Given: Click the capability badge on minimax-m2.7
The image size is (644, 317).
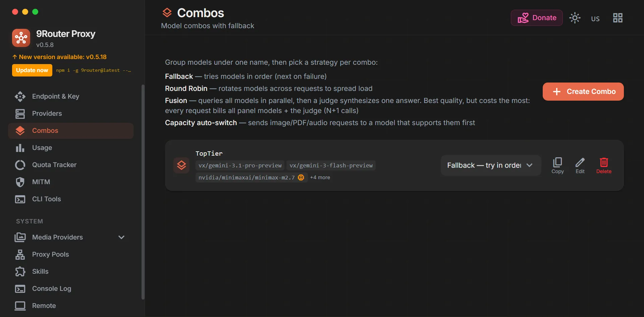Looking at the screenshot, I should (x=301, y=177).
